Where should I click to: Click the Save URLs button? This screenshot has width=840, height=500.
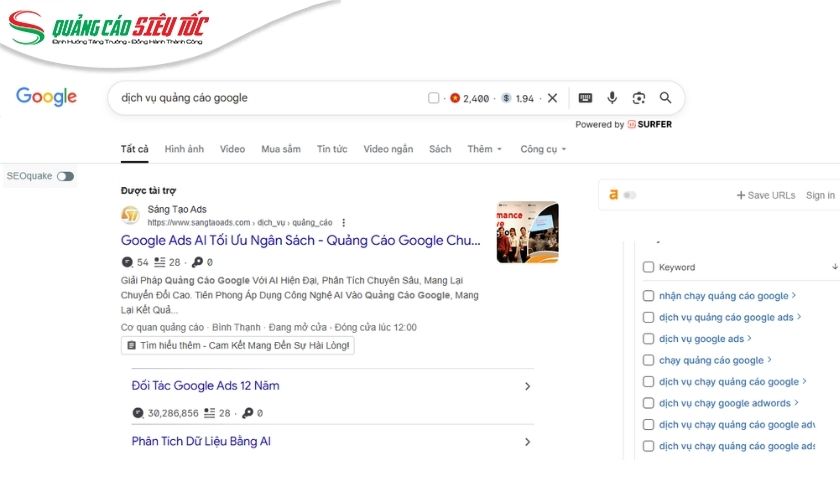pos(766,195)
